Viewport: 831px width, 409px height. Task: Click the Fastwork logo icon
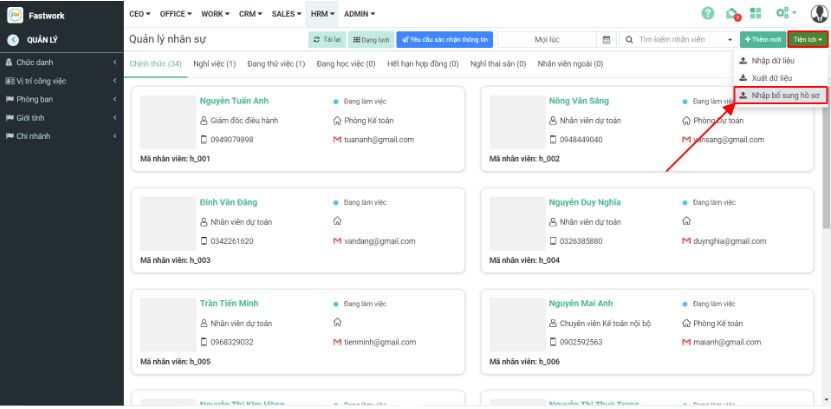(x=14, y=14)
